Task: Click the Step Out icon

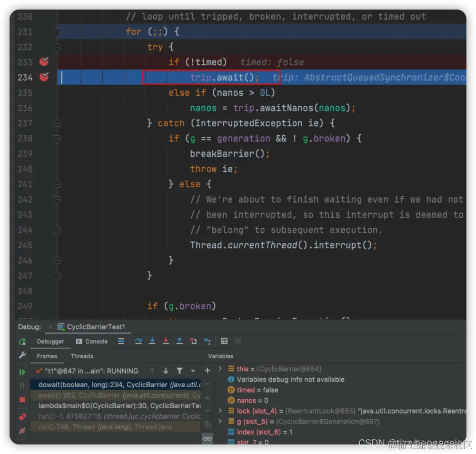Action: tap(180, 341)
